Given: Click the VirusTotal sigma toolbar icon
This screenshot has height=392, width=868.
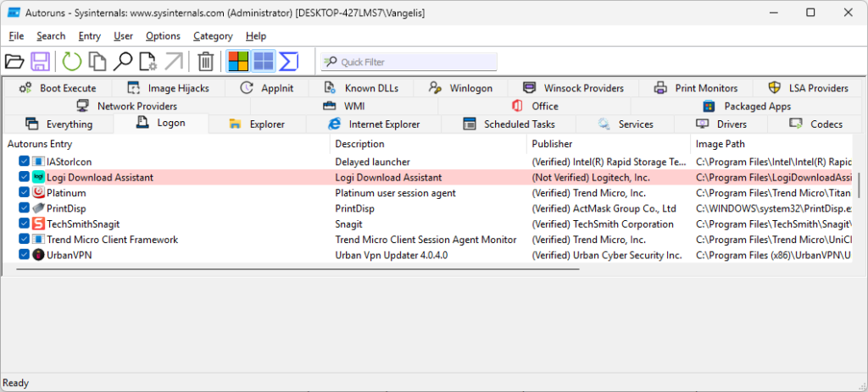Looking at the screenshot, I should (x=288, y=61).
